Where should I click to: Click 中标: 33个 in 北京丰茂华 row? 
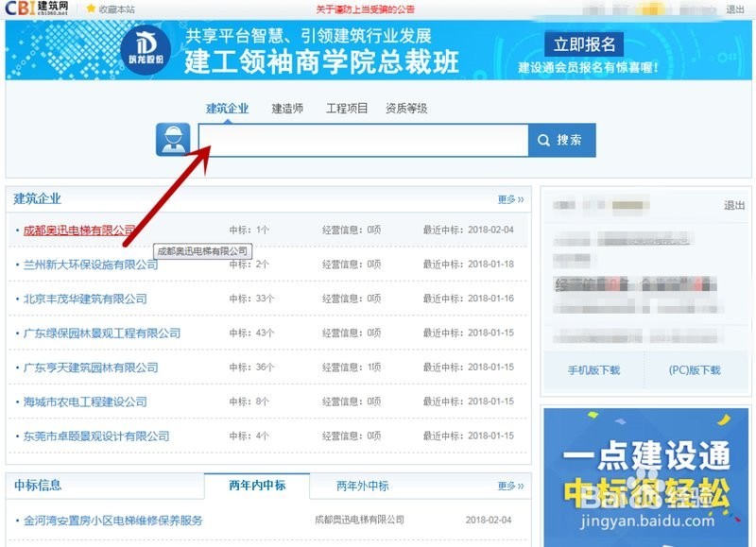click(x=251, y=299)
